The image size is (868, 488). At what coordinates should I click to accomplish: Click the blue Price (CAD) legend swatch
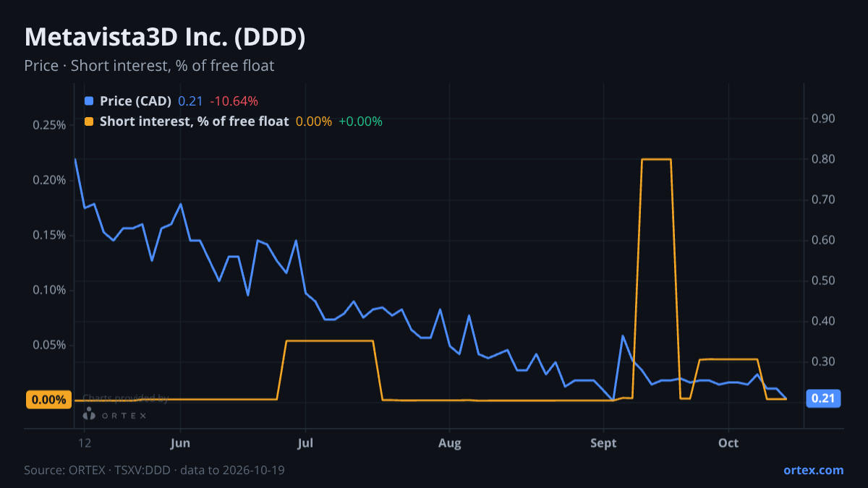pyautogui.click(x=89, y=101)
